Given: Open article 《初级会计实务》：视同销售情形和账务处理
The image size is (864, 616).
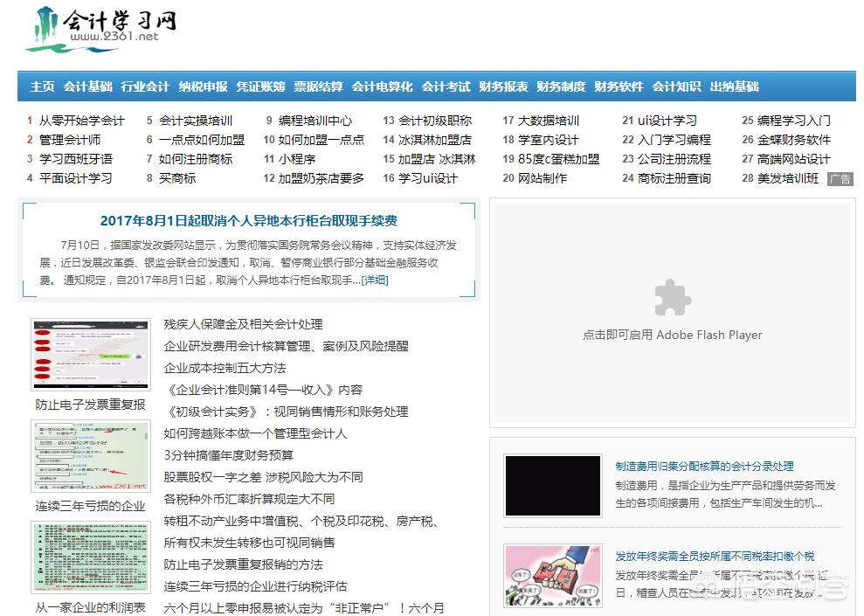Looking at the screenshot, I should pos(286,412).
